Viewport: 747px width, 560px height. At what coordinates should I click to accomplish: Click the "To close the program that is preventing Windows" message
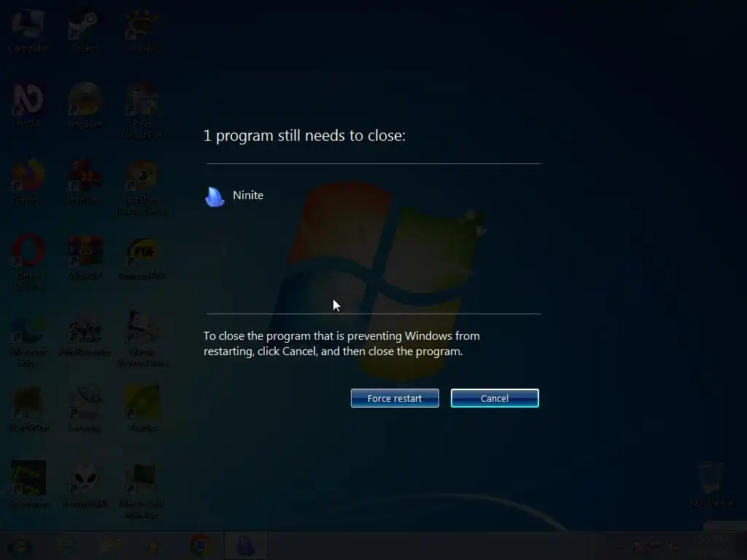(341, 343)
